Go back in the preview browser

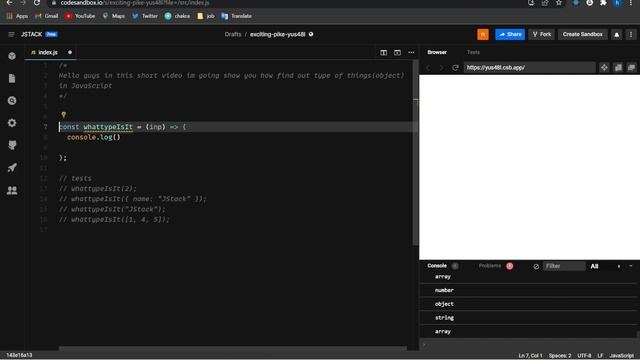click(428, 68)
